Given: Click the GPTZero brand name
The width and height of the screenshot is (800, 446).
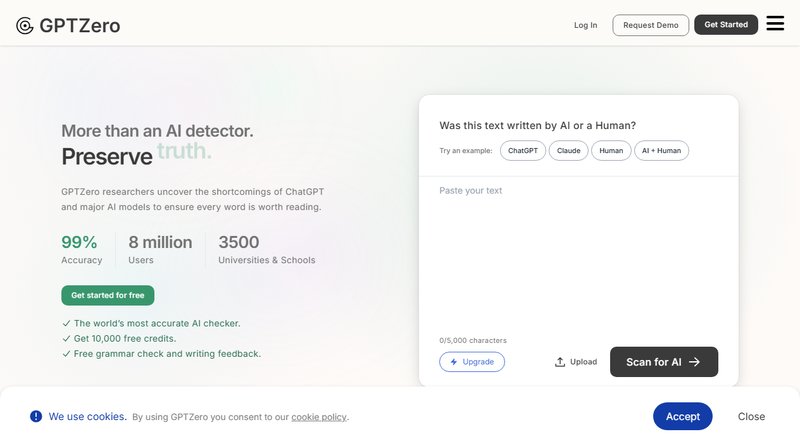Looking at the screenshot, I should tap(80, 25).
